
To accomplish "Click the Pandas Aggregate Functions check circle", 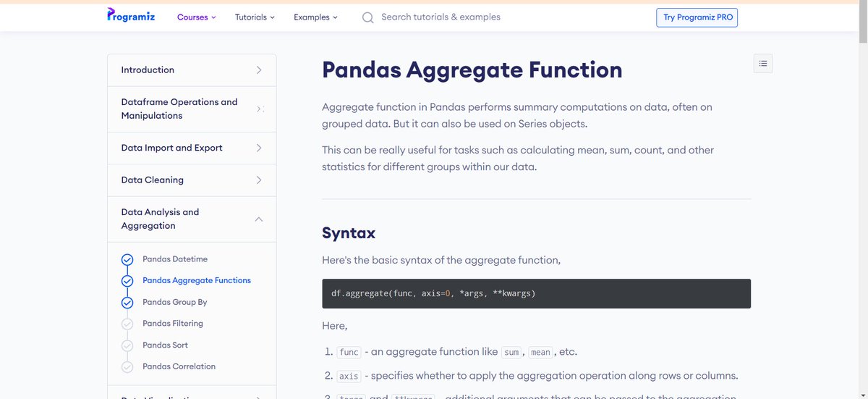I will pos(127,281).
